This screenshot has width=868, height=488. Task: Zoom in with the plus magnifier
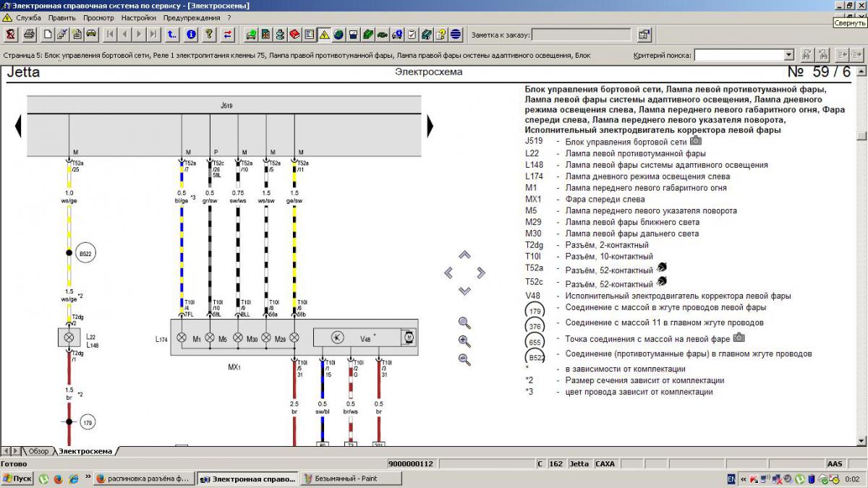coord(464,341)
